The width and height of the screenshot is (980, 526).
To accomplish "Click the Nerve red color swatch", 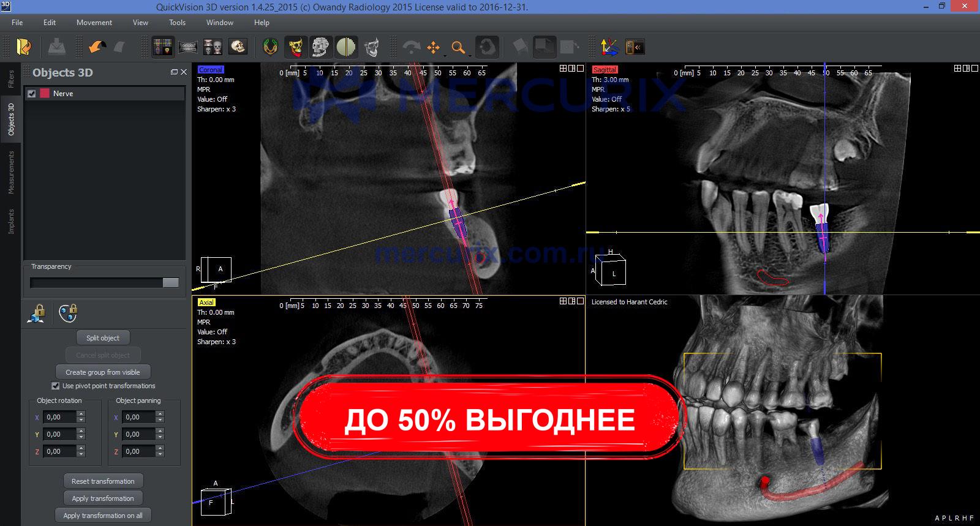I will click(45, 94).
